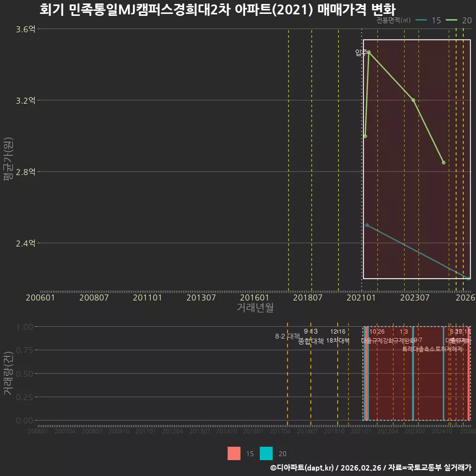Click the 0.00 volume y-axis label
Screen dimensions: 476x476
(x=25, y=420)
